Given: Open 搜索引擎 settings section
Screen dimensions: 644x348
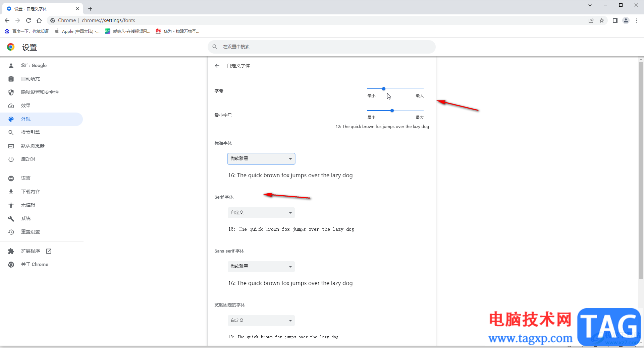Looking at the screenshot, I should 42,132.
